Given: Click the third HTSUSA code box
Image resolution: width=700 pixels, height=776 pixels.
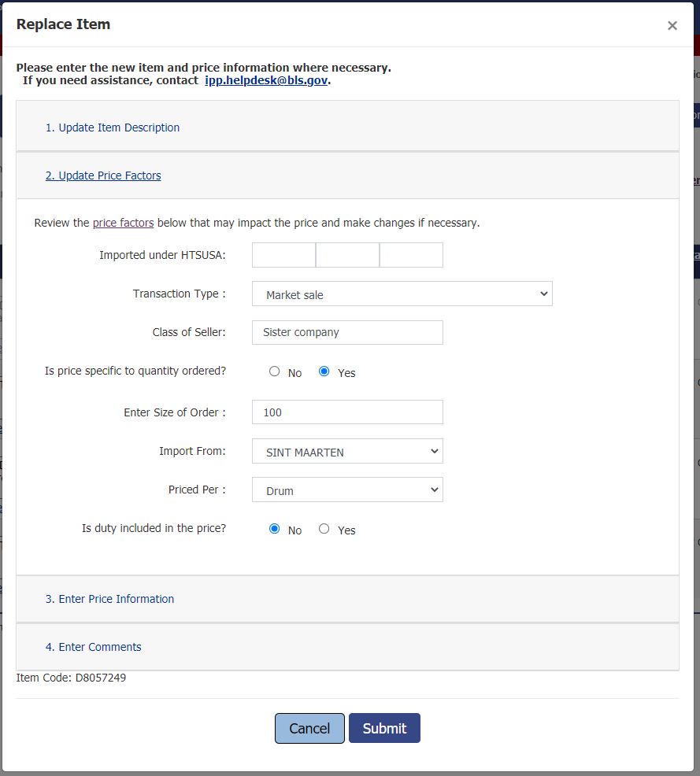Looking at the screenshot, I should click(x=411, y=255).
